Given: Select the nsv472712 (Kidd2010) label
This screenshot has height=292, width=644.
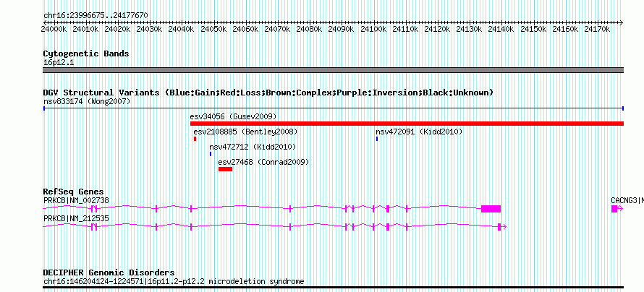Looking at the screenshot, I should (253, 147).
